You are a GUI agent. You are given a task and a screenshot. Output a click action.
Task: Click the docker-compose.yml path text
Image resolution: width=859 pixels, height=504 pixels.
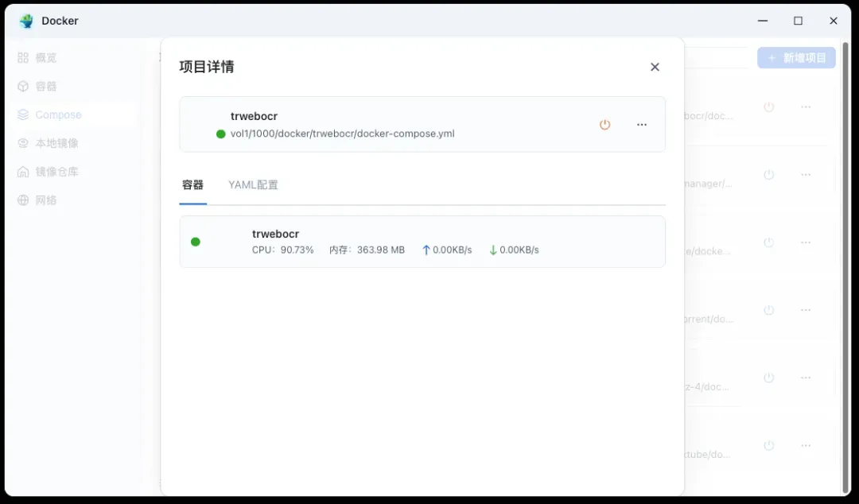(342, 134)
